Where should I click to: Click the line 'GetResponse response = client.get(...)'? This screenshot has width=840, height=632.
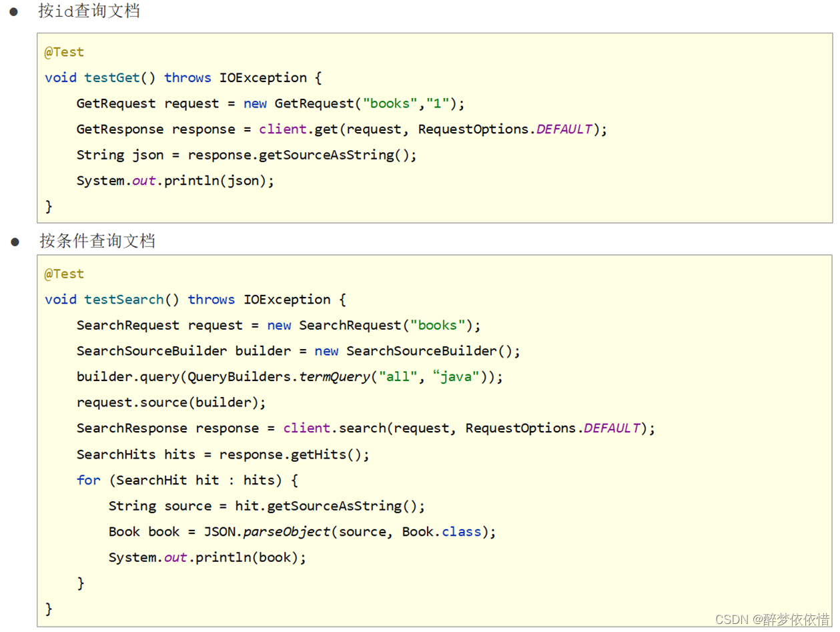(342, 129)
